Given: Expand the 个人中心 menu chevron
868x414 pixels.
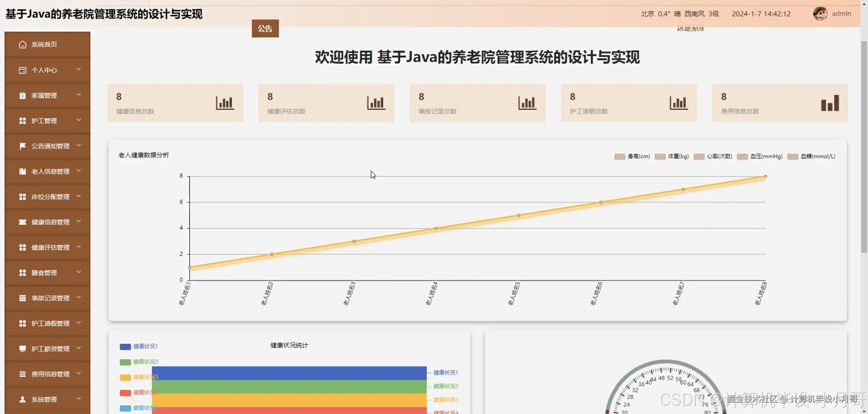Looking at the screenshot, I should [x=79, y=69].
